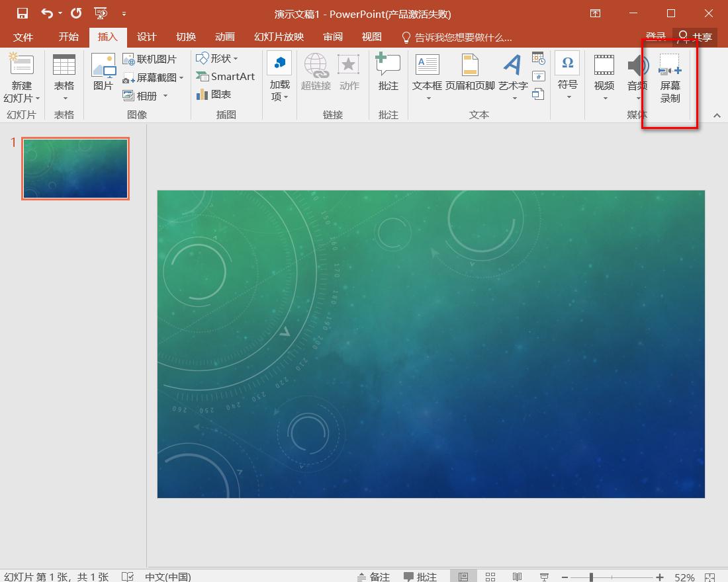
Task: Switch to slide sorter view in status bar
Action: (x=490, y=577)
